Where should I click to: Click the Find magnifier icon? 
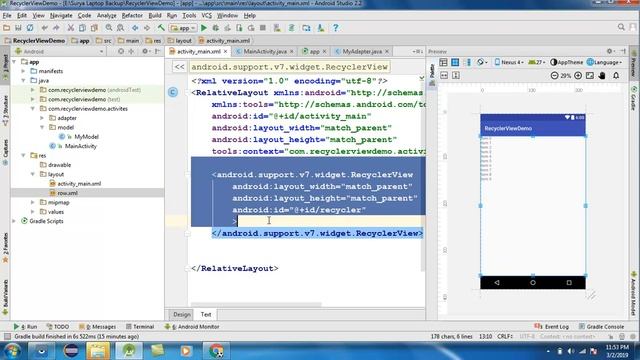109,28
